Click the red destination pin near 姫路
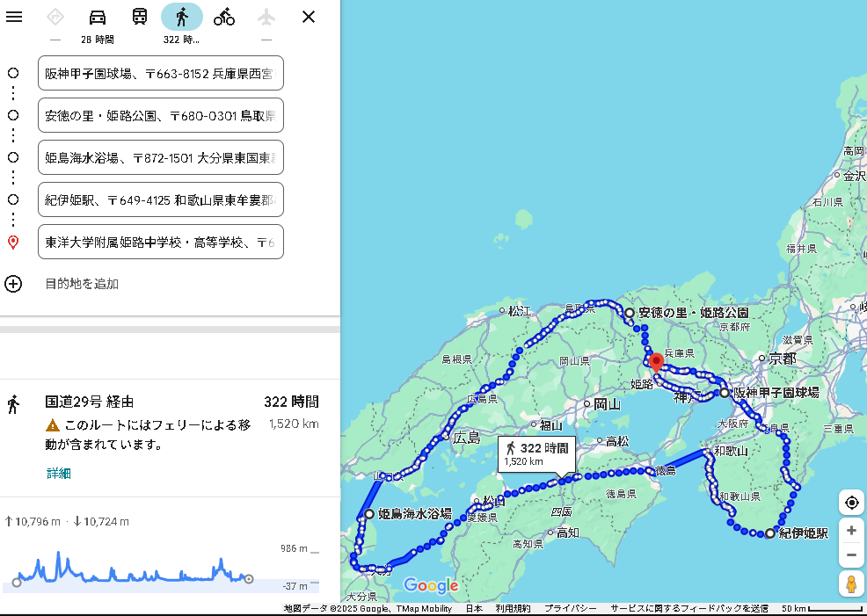Screen dimensions: 867x616 pyautogui.click(x=656, y=363)
